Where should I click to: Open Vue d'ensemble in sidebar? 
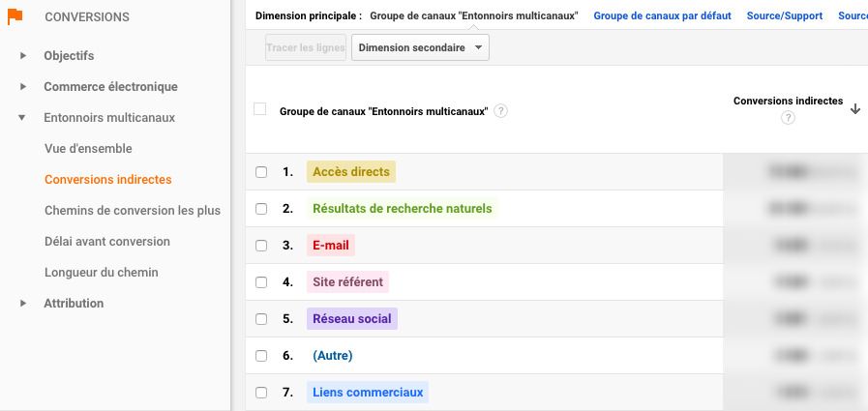click(x=88, y=149)
